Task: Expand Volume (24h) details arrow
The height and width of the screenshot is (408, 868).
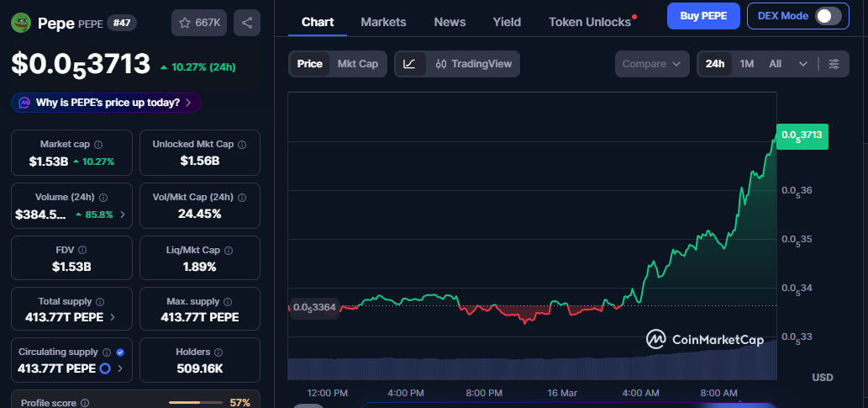Action: click(x=123, y=215)
